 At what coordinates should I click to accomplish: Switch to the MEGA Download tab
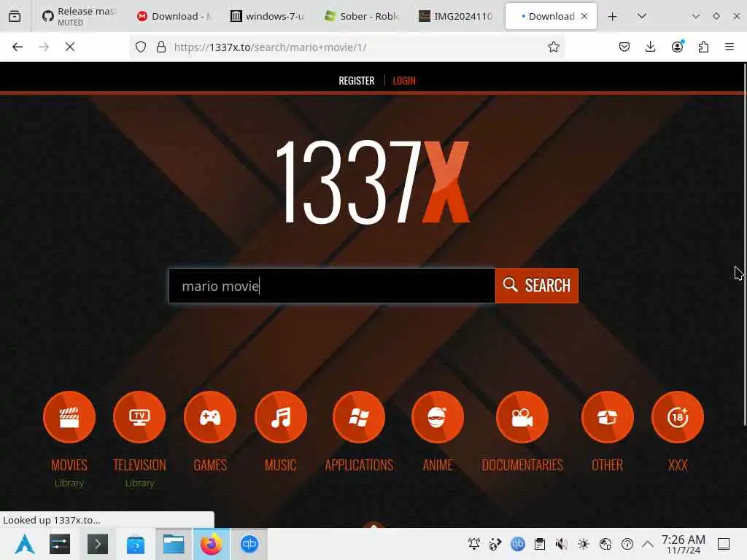(x=175, y=16)
